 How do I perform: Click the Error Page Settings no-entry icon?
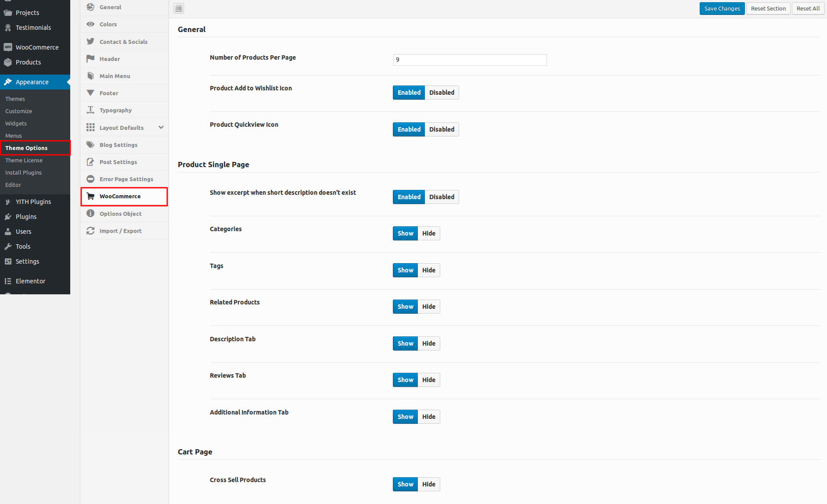(x=90, y=179)
